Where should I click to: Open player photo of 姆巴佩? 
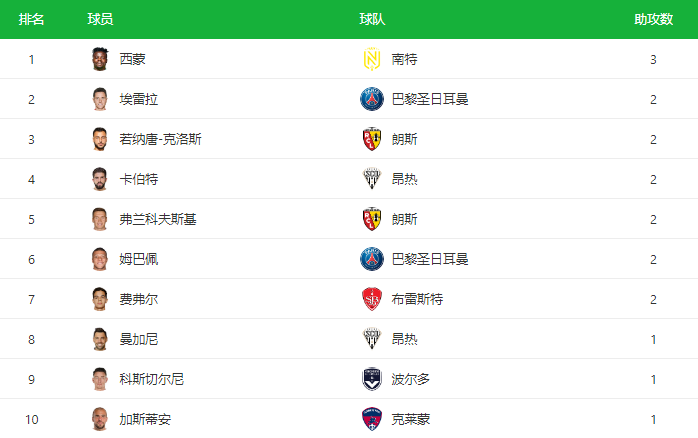(100, 259)
